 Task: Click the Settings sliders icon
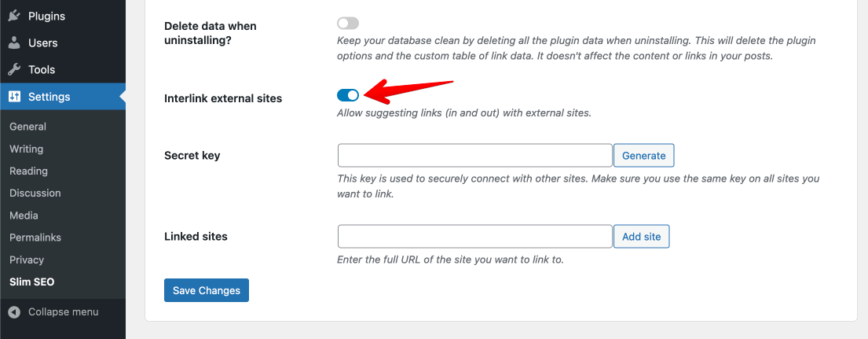pos(14,97)
